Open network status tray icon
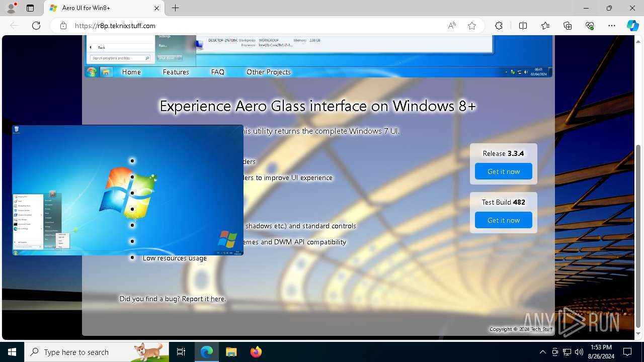 click(567, 352)
